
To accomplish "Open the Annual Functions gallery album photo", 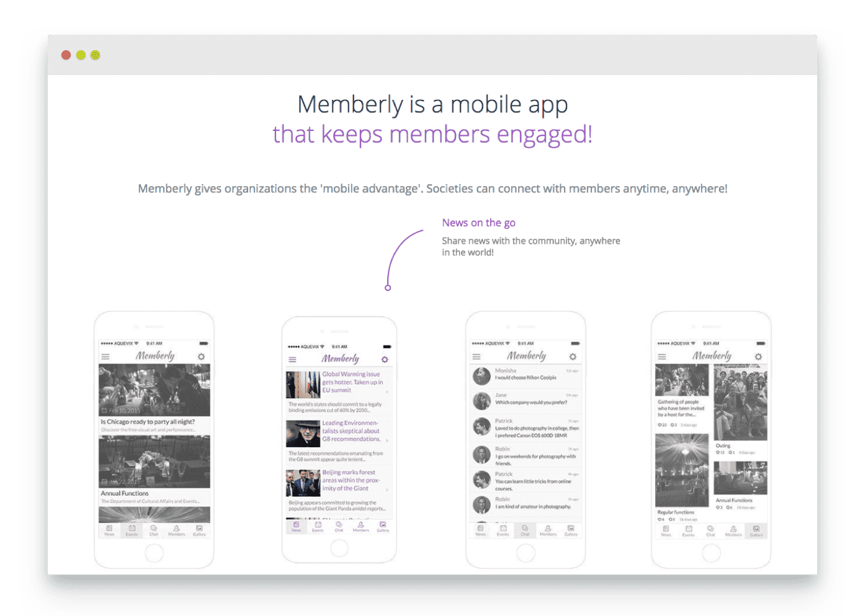I will [x=740, y=478].
